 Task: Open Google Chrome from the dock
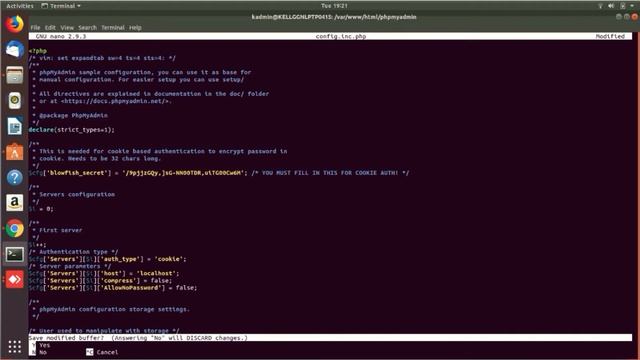15,229
